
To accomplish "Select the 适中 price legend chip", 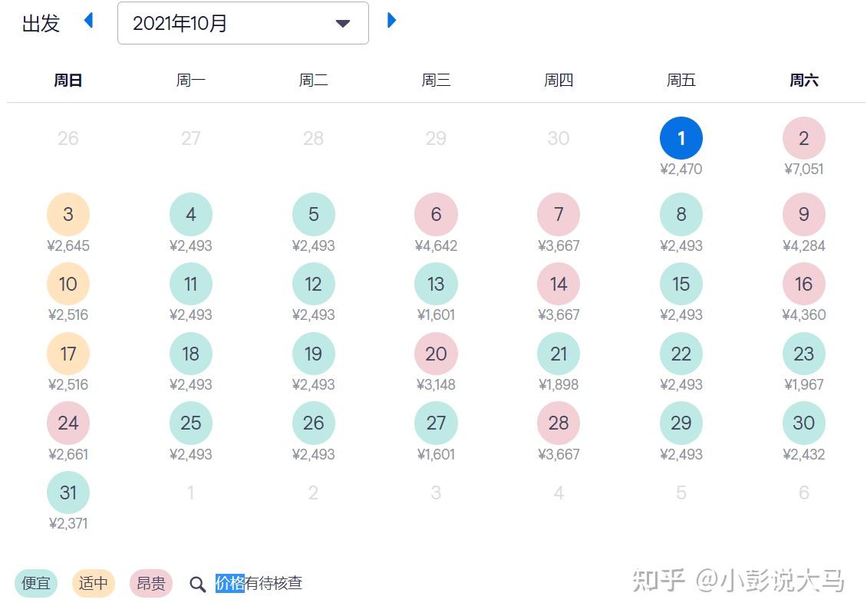I will pyautogui.click(x=93, y=583).
